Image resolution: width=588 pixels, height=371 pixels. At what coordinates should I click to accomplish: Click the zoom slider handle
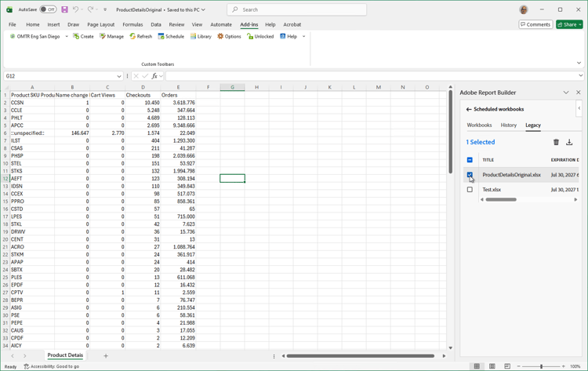pos(541,366)
